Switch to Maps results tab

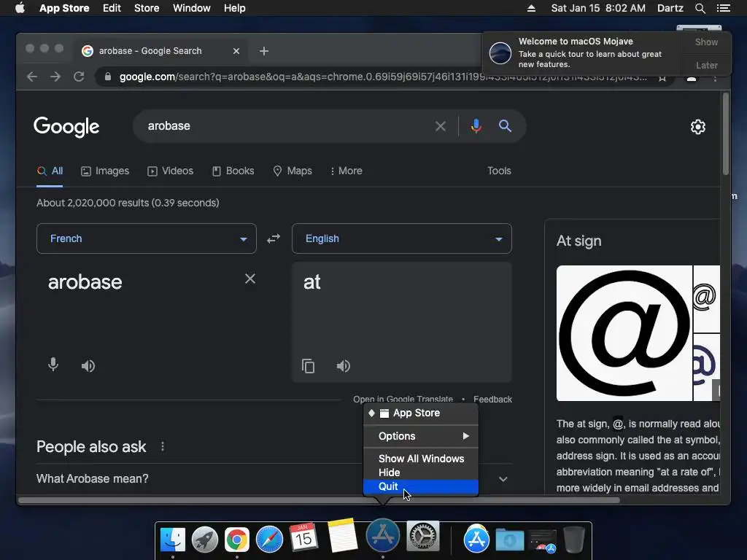[293, 171]
